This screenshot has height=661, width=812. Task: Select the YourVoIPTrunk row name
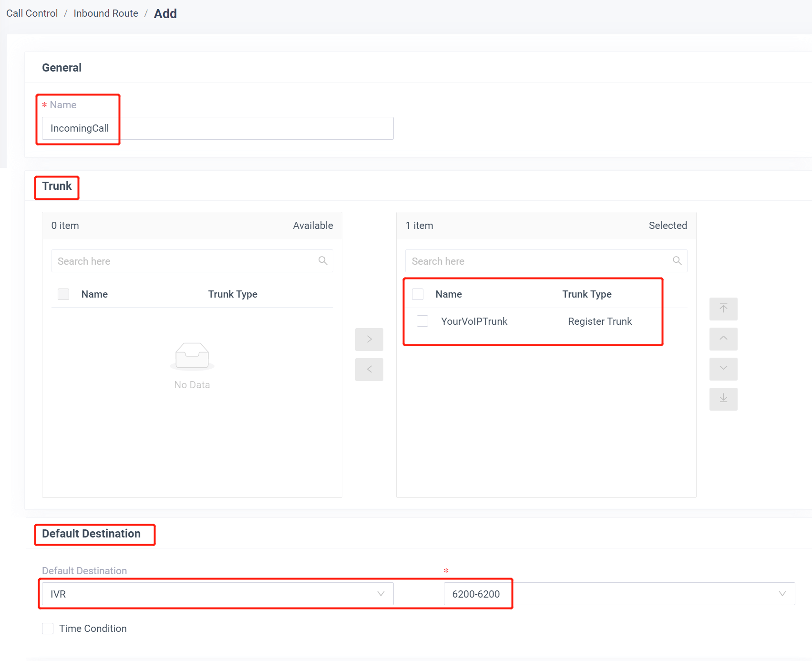point(474,321)
